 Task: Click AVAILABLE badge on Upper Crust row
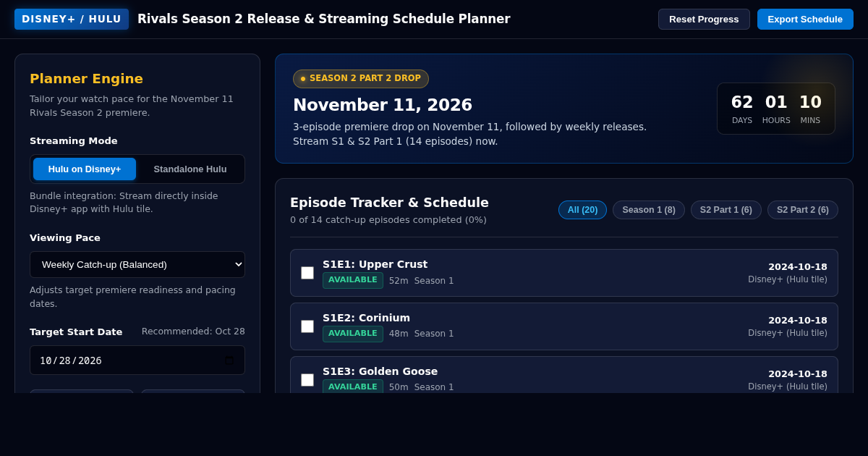coord(353,280)
